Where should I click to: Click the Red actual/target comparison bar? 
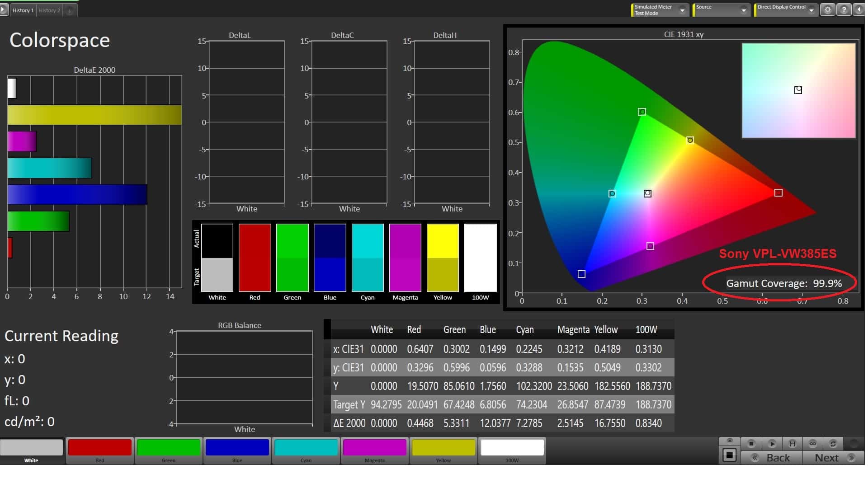(255, 258)
